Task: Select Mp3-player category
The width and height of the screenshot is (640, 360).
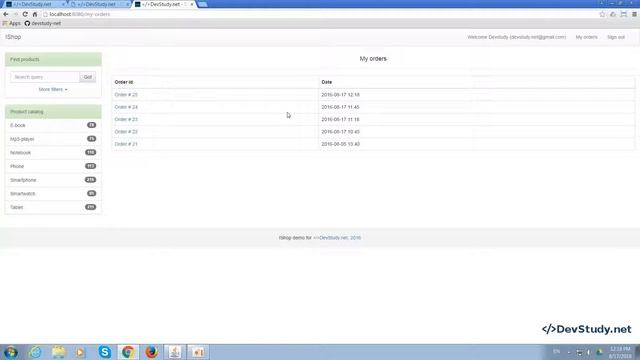Action: [53, 139]
